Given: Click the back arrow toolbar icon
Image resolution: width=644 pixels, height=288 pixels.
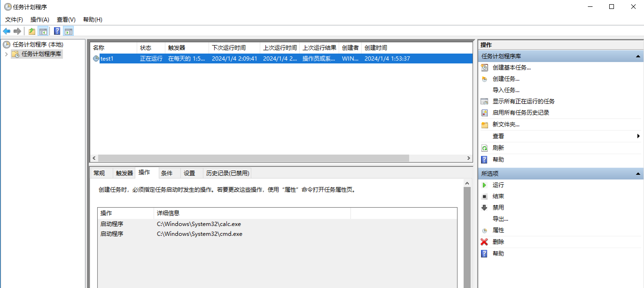Looking at the screenshot, I should point(7,31).
